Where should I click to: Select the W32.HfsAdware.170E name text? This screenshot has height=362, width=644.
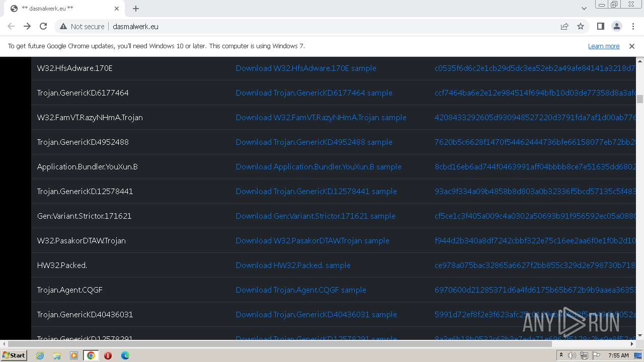[x=75, y=68]
